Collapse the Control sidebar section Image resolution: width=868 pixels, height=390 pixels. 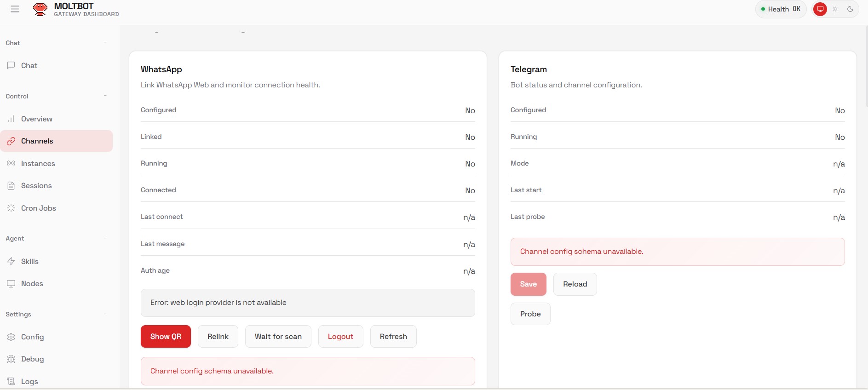click(105, 96)
